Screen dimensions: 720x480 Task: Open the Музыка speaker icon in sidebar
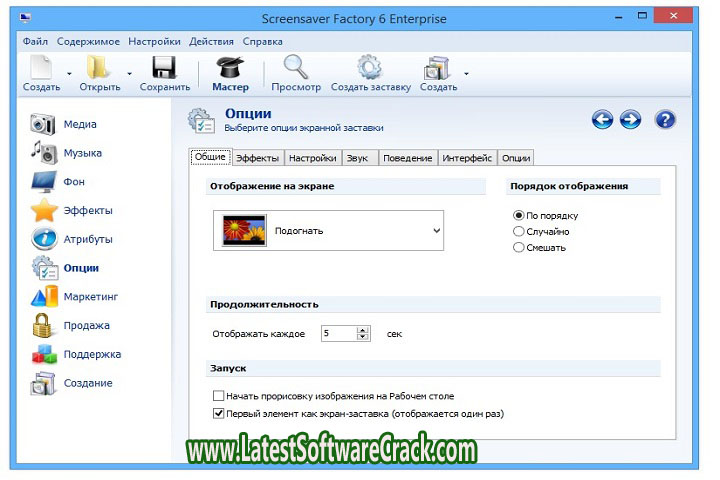click(44, 152)
